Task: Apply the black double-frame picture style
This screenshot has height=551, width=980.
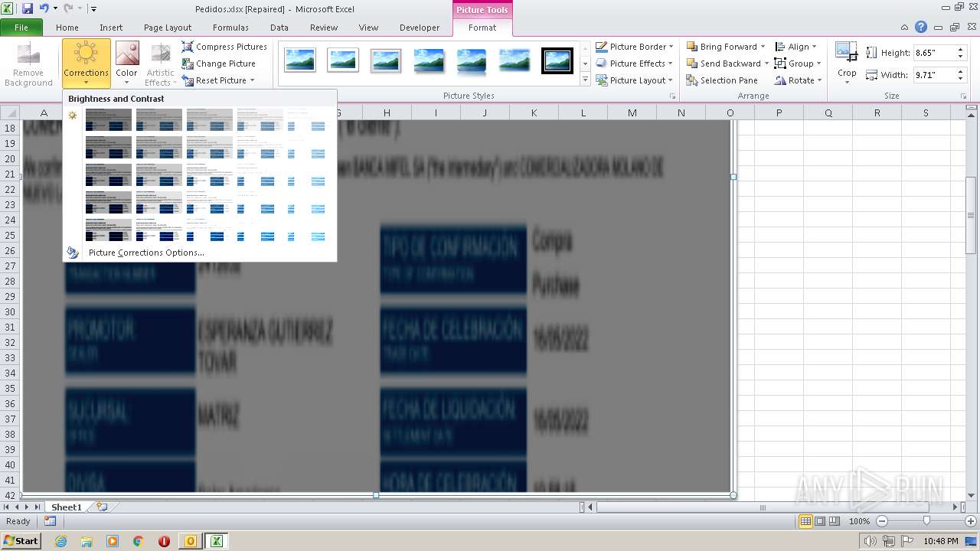Action: click(557, 60)
